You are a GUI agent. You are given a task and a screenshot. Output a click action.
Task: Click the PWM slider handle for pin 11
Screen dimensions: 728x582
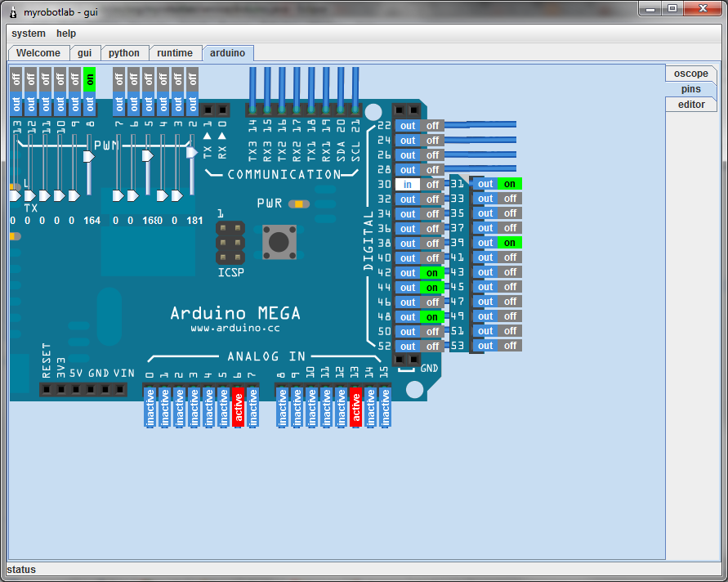[45, 195]
